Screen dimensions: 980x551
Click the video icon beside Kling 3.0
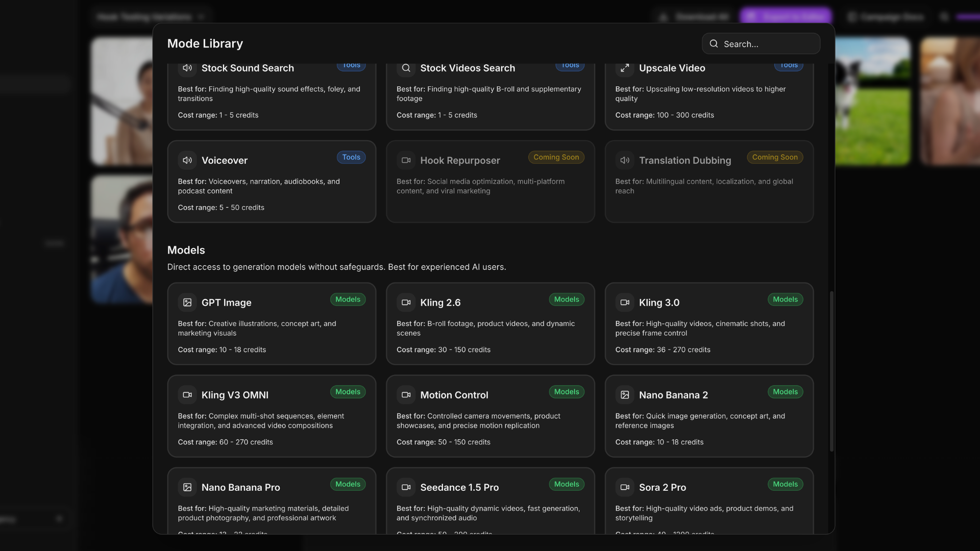click(625, 303)
